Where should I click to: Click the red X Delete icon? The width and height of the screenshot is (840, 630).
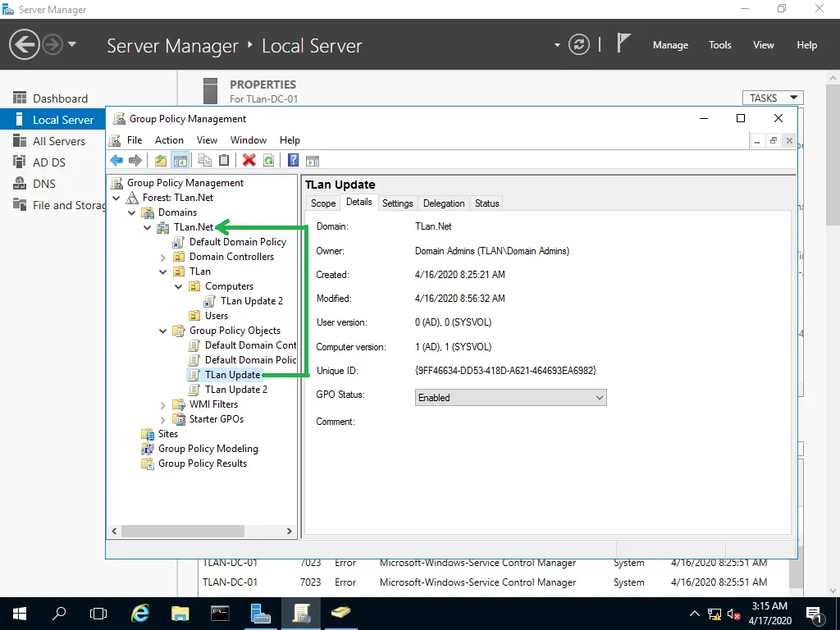(x=249, y=160)
